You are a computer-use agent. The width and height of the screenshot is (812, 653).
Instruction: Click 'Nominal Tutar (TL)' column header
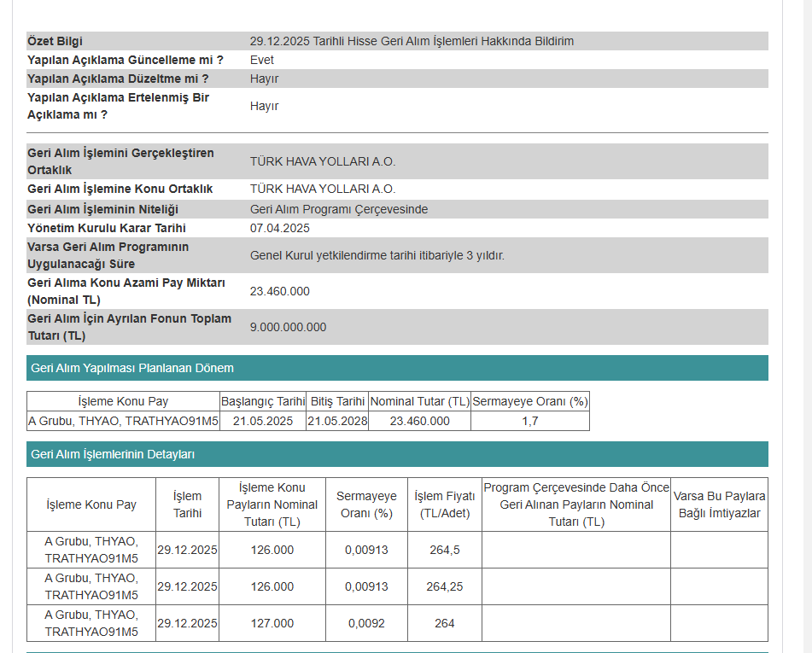coord(419,401)
